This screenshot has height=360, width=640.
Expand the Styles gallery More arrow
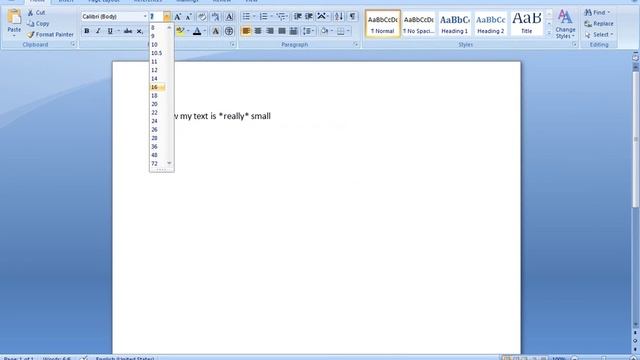549,33
